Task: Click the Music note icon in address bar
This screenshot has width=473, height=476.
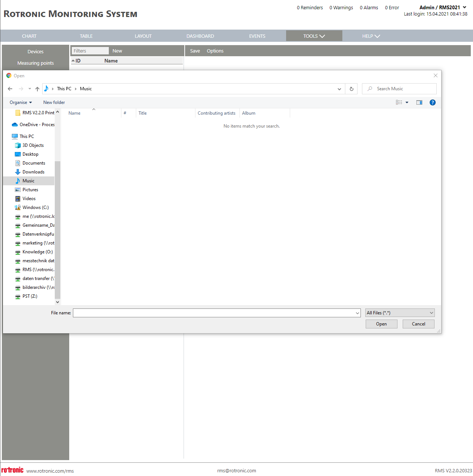Action: pyautogui.click(x=46, y=88)
